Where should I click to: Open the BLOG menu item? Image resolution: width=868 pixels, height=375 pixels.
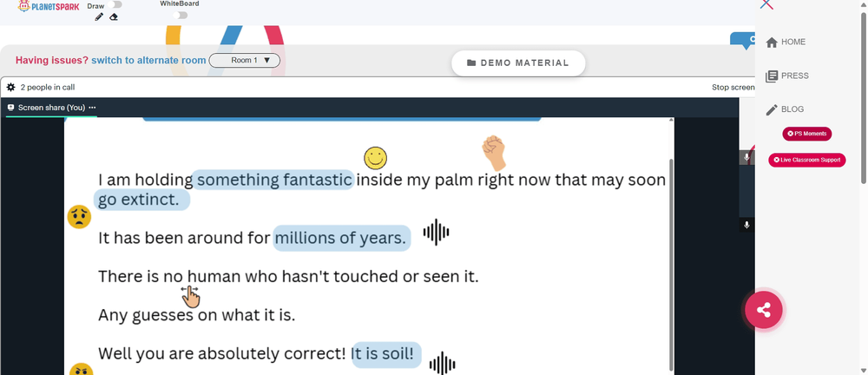[x=785, y=109]
